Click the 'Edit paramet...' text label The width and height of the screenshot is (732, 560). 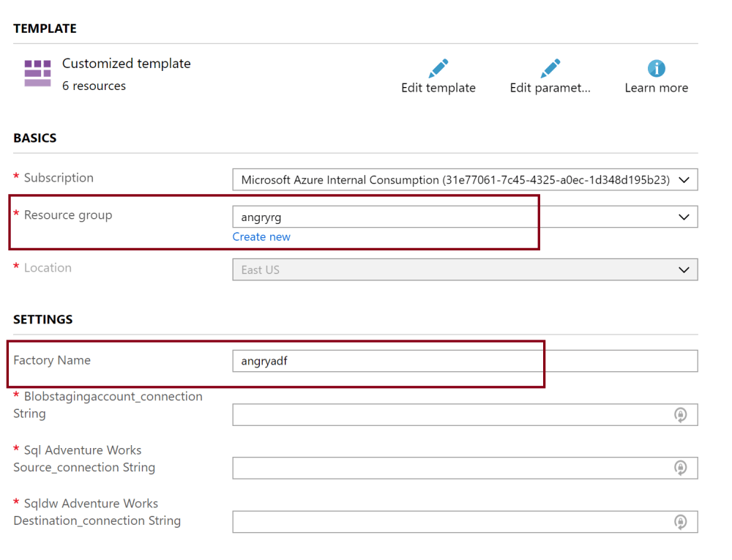coord(550,88)
